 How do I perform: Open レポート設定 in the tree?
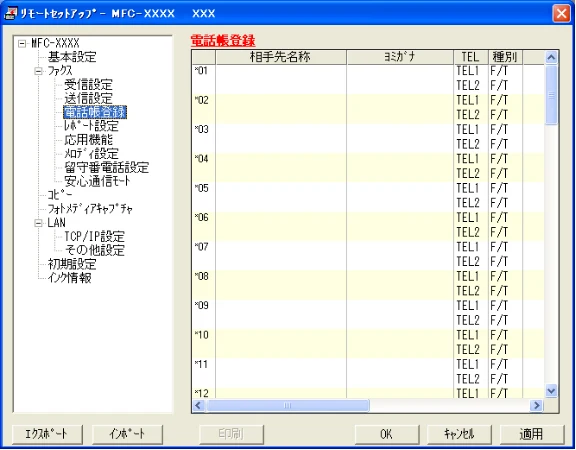[x=91, y=126]
